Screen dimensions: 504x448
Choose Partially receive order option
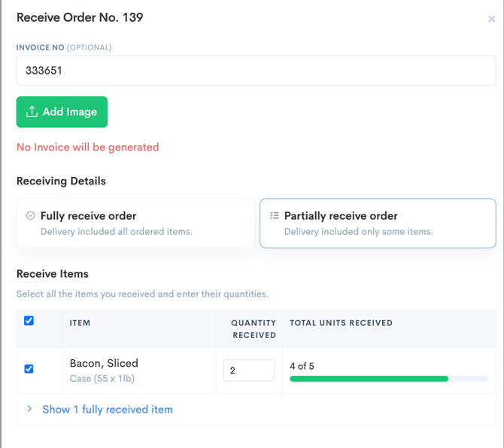(x=378, y=223)
